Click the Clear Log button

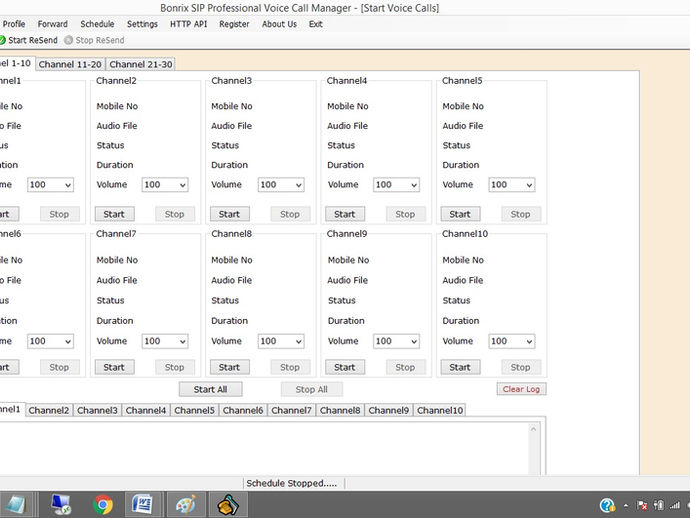coord(521,389)
